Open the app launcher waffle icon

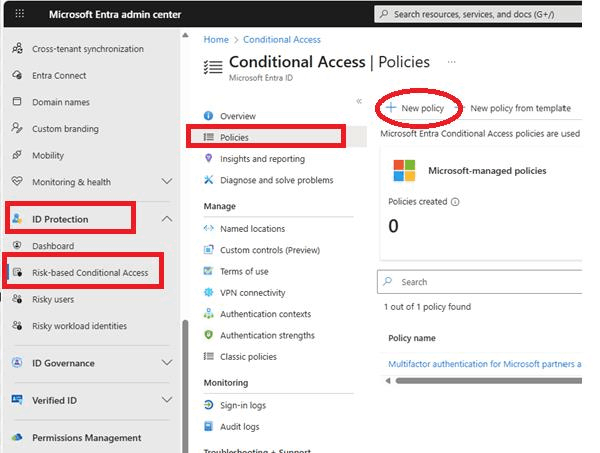coord(20,14)
